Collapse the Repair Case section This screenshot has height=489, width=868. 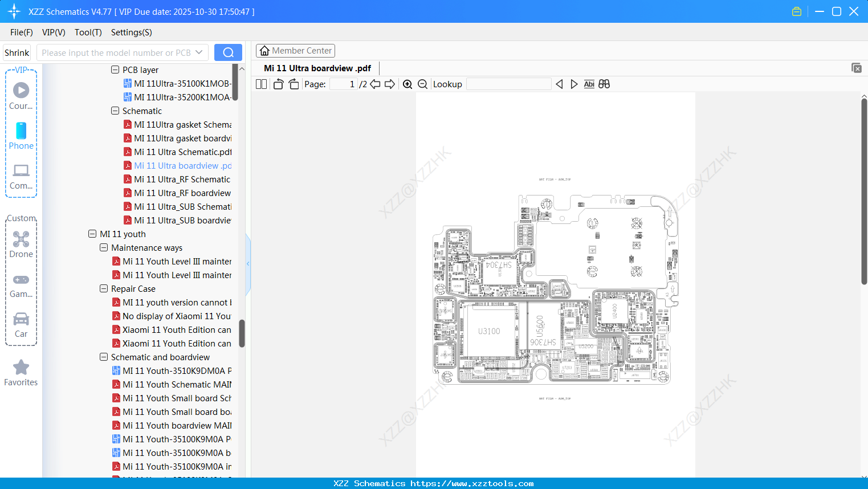pos(104,288)
